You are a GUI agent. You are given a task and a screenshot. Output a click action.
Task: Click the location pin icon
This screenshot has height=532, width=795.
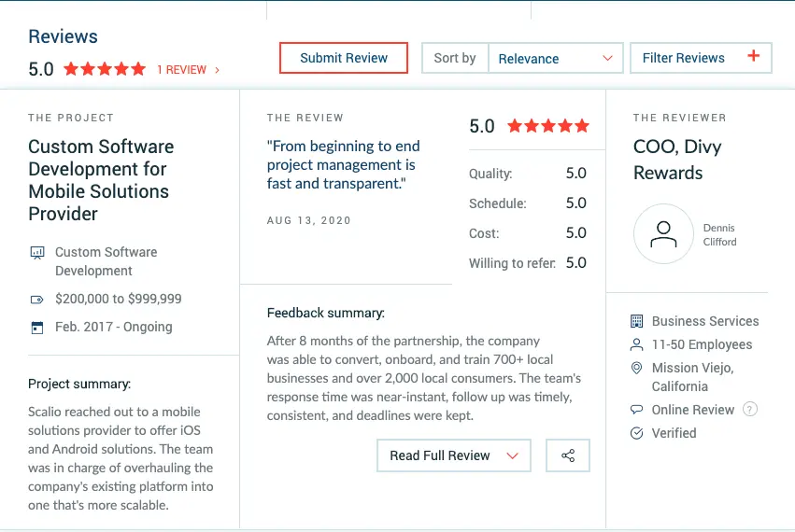click(637, 368)
